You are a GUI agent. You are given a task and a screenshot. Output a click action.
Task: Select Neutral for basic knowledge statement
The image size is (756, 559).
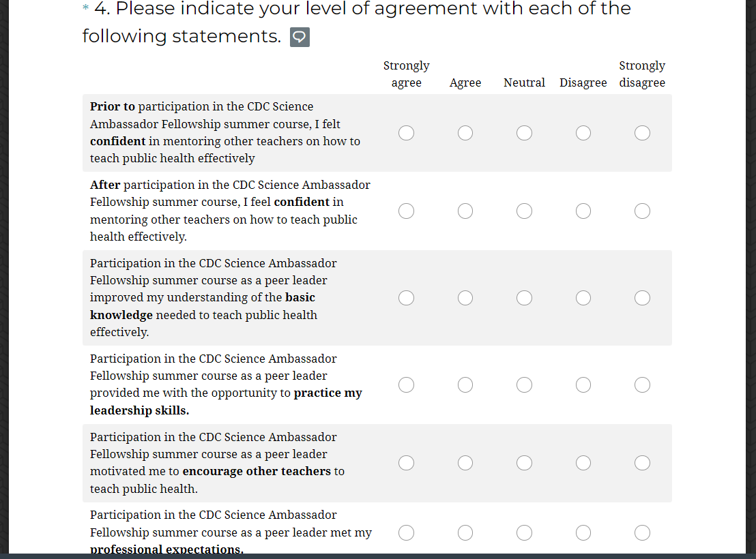(x=524, y=298)
